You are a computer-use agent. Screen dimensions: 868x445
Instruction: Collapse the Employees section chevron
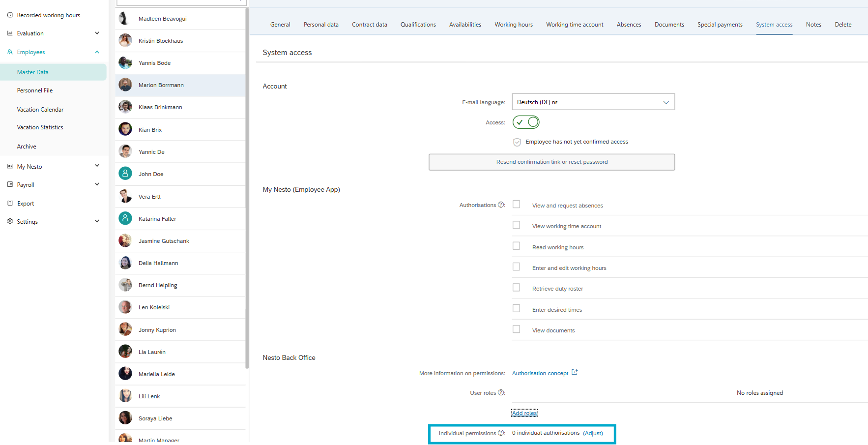coord(97,52)
